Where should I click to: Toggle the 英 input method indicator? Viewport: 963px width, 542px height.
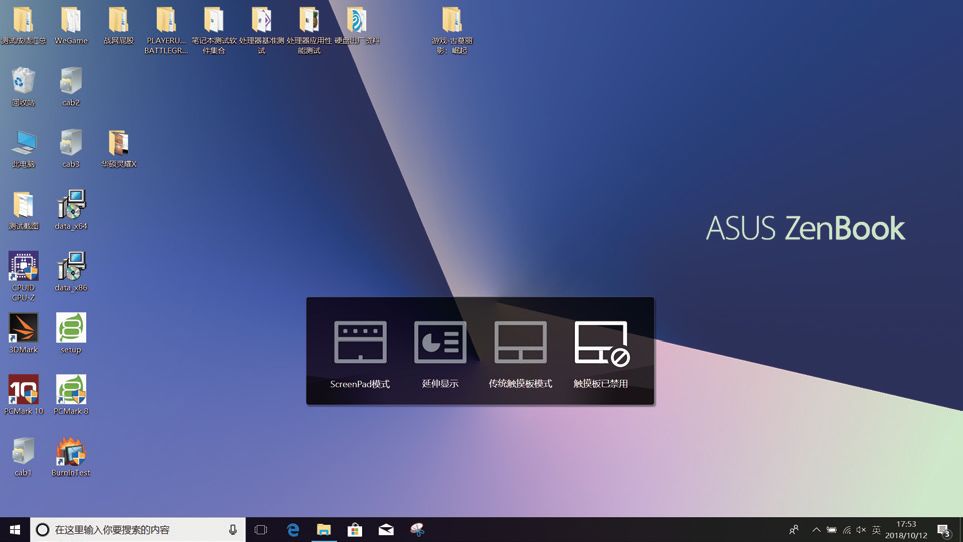coord(876,530)
